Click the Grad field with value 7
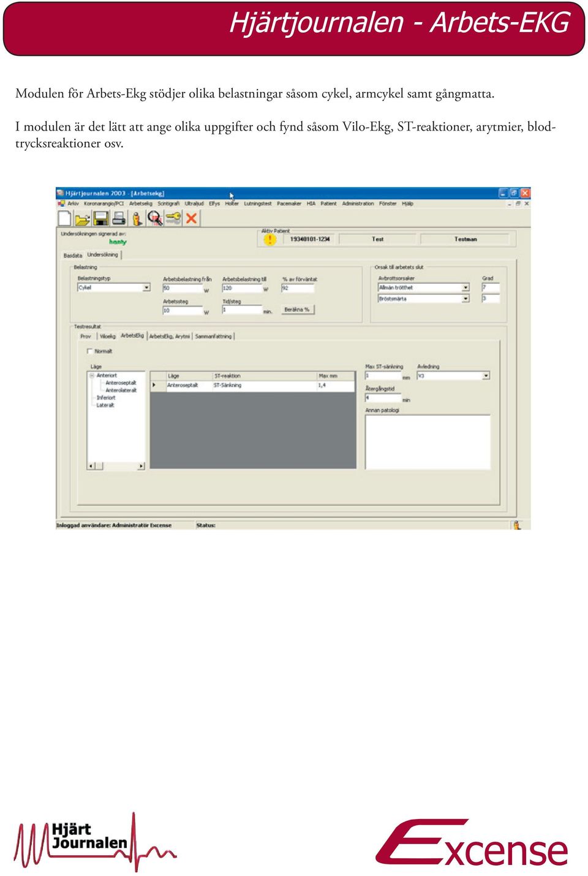The height and width of the screenshot is (876, 588). coord(491,288)
